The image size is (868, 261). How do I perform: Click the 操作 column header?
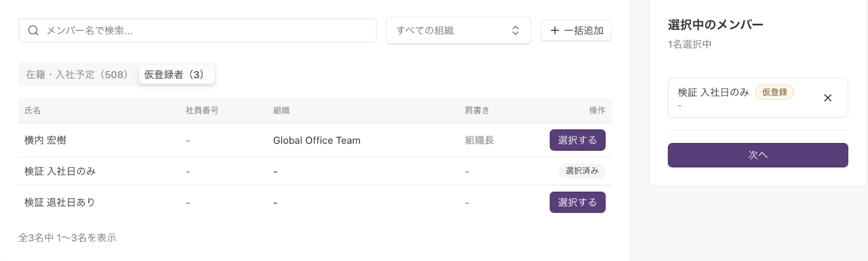(597, 110)
